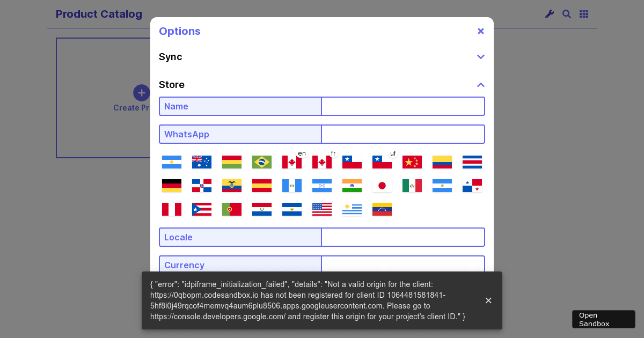This screenshot has width=644, height=338.
Task: Collapse the Store section
Action: (480, 85)
